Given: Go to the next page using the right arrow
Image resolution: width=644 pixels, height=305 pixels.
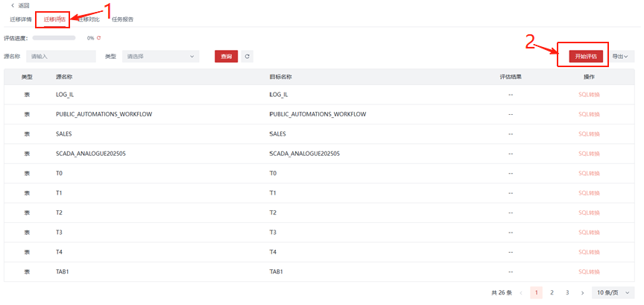Looking at the screenshot, I should point(582,293).
